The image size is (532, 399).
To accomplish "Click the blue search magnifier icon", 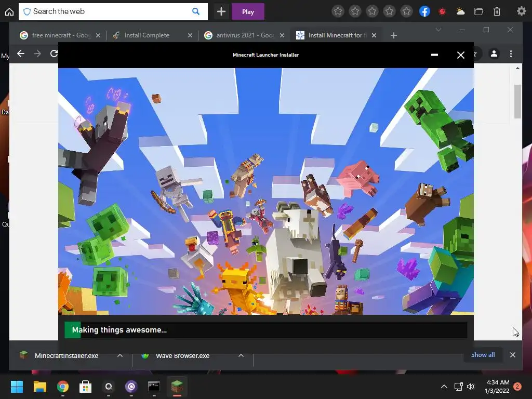I will 196,11.
